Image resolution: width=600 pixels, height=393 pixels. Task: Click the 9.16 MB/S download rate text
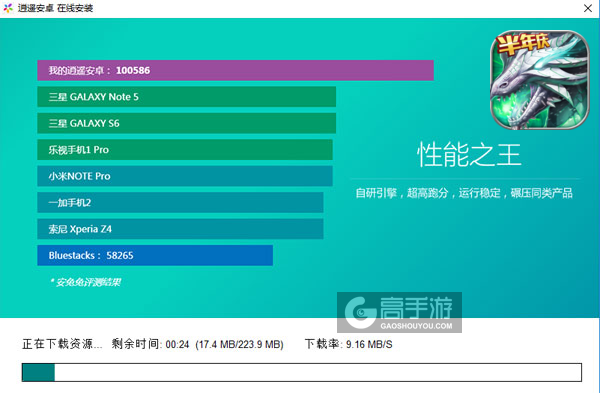point(369,344)
